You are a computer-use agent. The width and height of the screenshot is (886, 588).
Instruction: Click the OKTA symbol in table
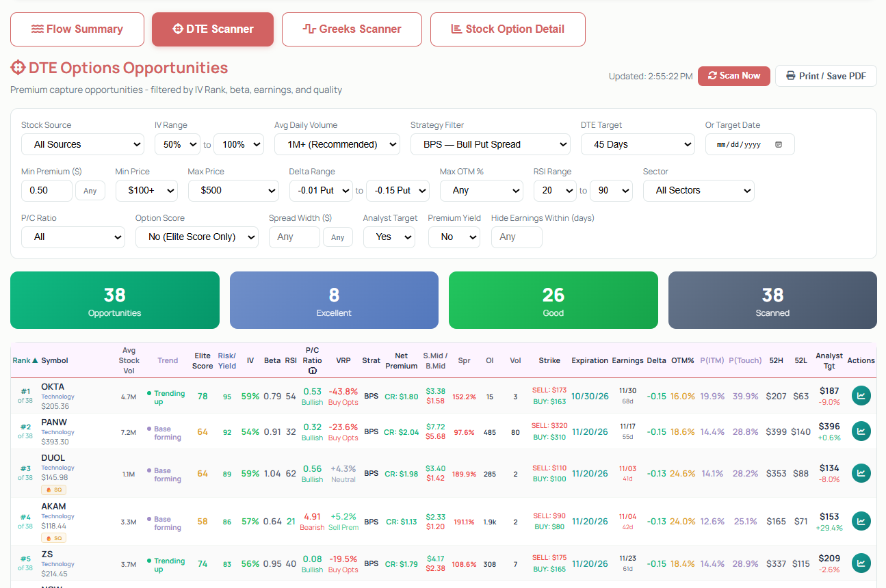pyautogui.click(x=53, y=387)
